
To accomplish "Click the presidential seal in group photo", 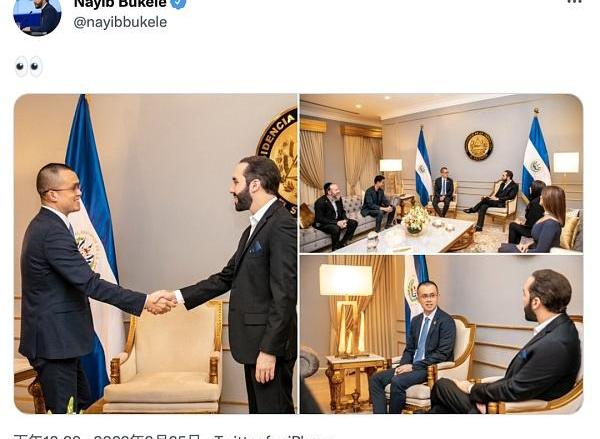I will pos(479,145).
